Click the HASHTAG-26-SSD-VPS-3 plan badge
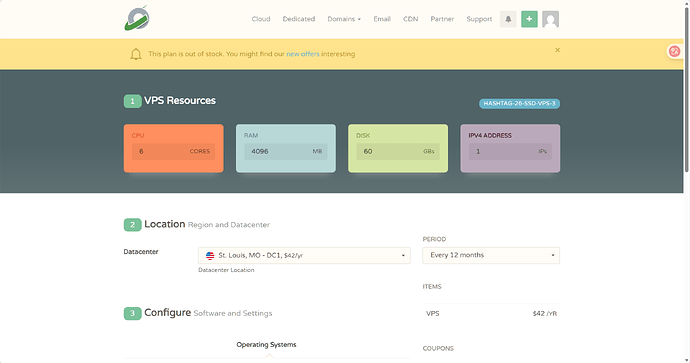The image size is (690, 363). click(519, 103)
